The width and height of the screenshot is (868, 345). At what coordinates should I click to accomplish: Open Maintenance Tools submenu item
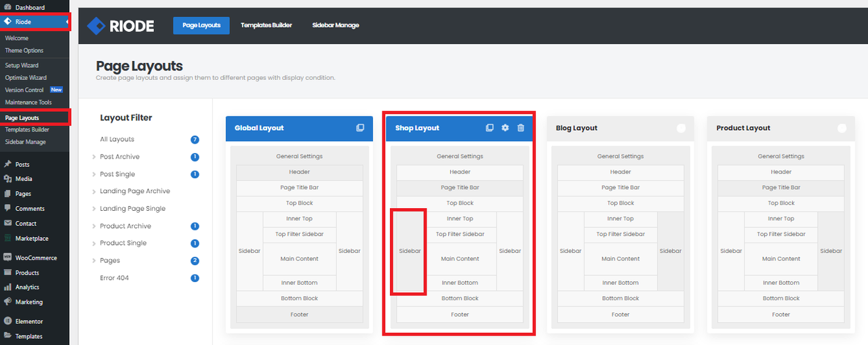pyautogui.click(x=28, y=102)
